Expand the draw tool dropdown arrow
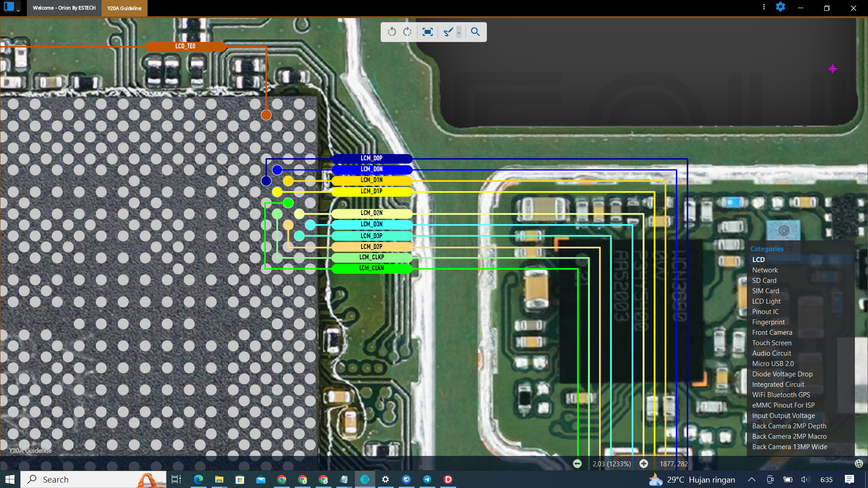The height and width of the screenshot is (488, 868). coord(459,33)
